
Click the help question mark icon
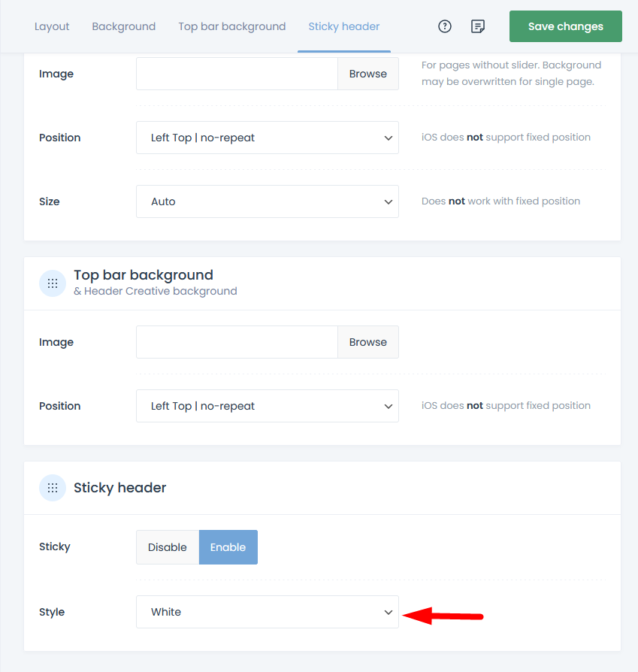[x=445, y=26]
